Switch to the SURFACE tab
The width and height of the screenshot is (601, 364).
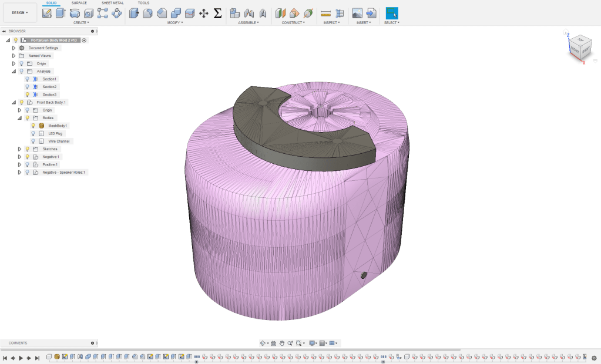(x=79, y=3)
